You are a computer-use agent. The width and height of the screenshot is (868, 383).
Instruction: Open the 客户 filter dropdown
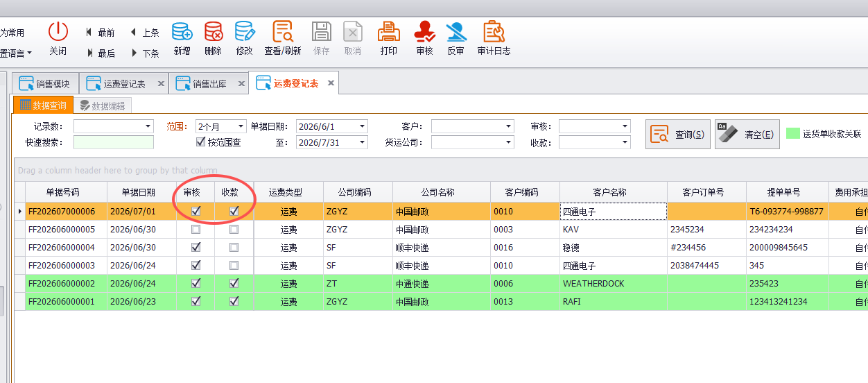[x=509, y=126]
